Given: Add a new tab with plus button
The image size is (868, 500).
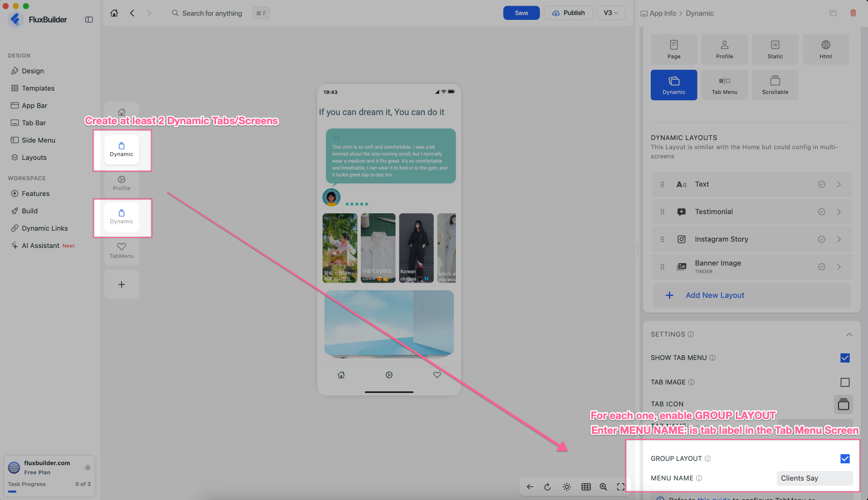Looking at the screenshot, I should (122, 285).
